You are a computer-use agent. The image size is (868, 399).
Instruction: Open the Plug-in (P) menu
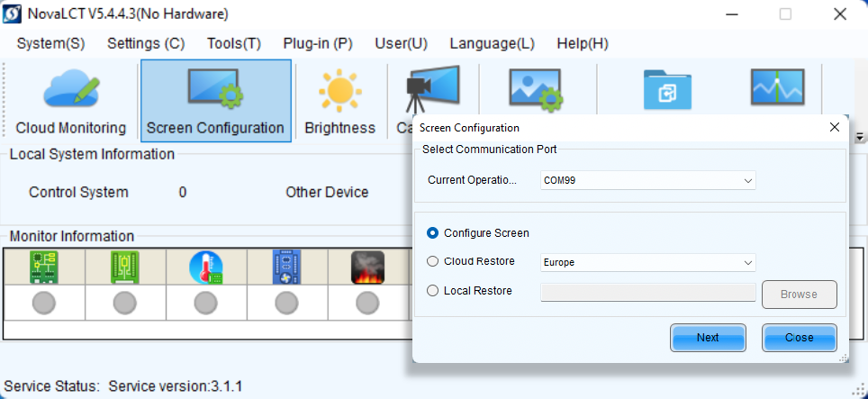coord(317,43)
